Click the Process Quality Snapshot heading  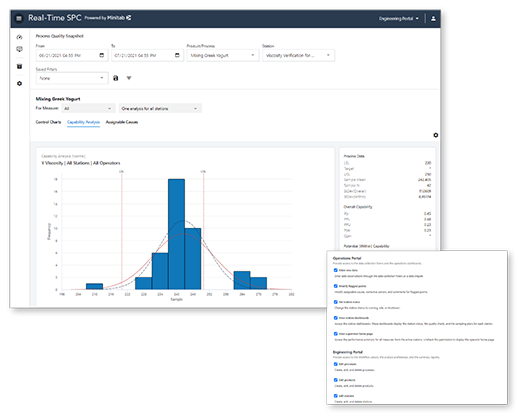pyautogui.click(x=60, y=36)
